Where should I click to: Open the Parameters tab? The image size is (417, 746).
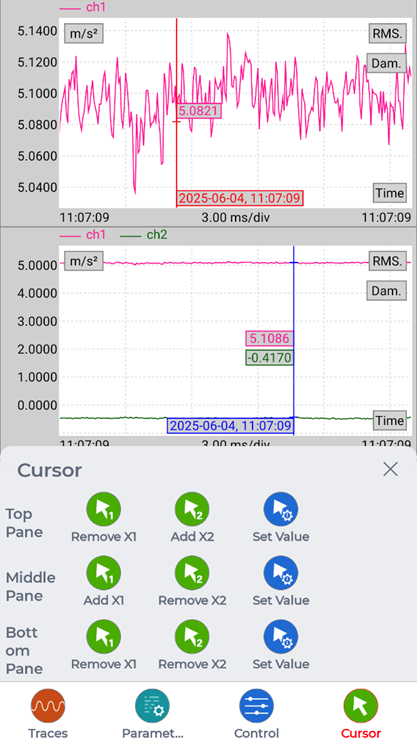pyautogui.click(x=152, y=714)
